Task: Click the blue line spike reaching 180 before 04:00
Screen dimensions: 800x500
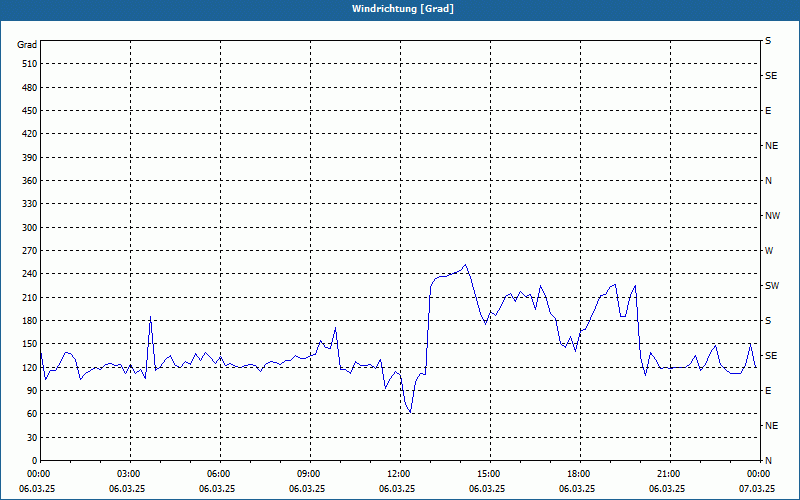Action: 151,317
